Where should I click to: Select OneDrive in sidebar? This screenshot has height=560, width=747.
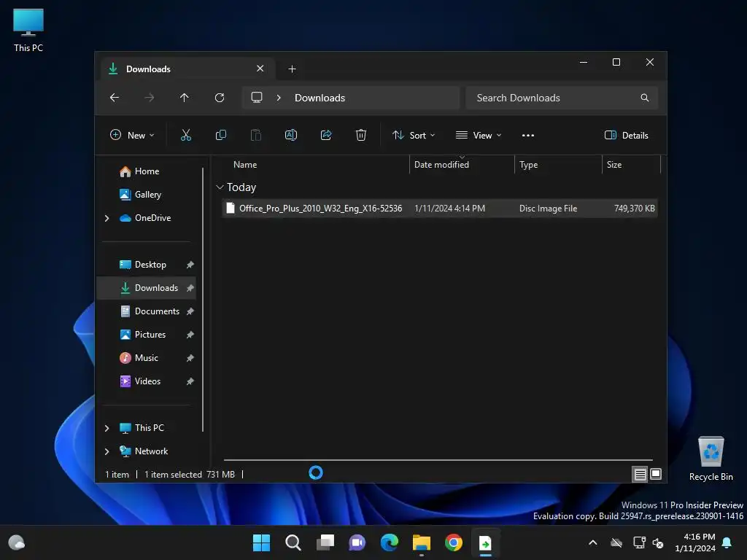(x=152, y=218)
